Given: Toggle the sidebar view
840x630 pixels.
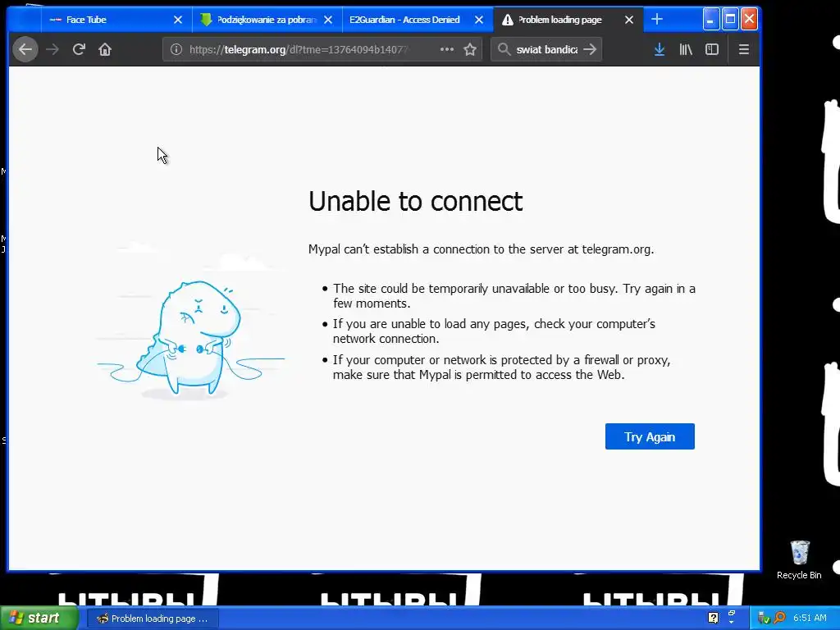Looking at the screenshot, I should [712, 49].
